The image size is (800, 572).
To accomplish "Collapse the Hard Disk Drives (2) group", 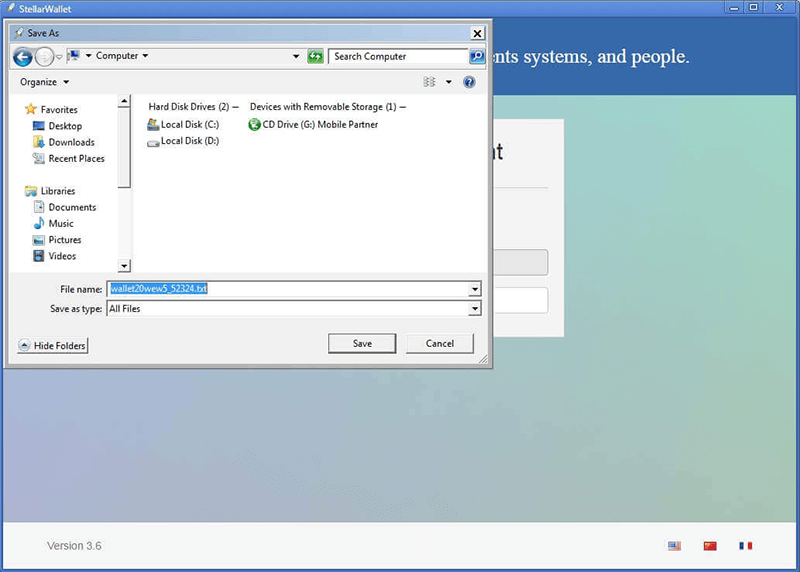I will click(235, 107).
